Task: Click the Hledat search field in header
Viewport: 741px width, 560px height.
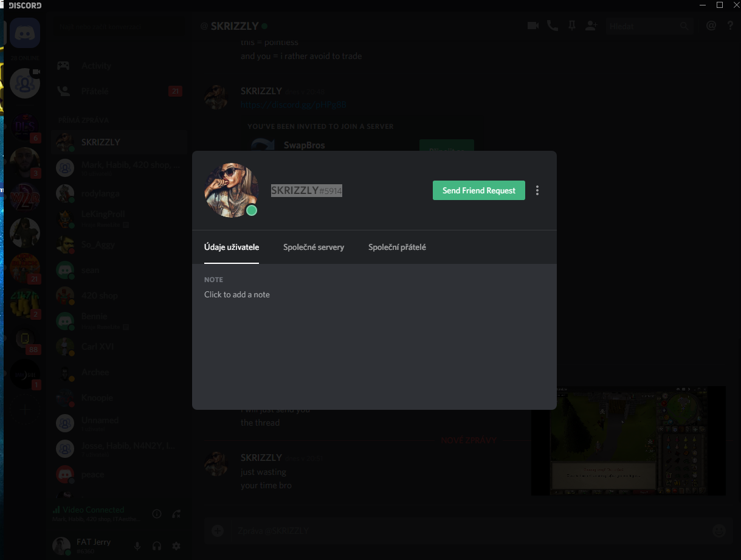Action: pyautogui.click(x=649, y=26)
